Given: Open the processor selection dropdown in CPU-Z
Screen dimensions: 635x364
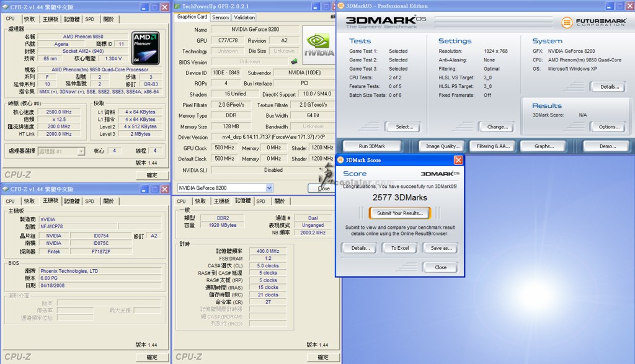Looking at the screenshot, I should click(x=81, y=151).
